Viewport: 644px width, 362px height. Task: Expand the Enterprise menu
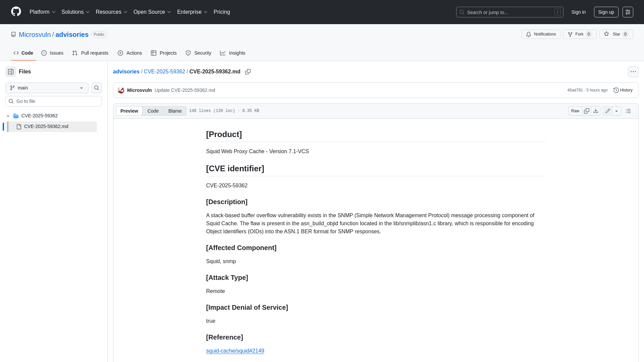(192, 12)
